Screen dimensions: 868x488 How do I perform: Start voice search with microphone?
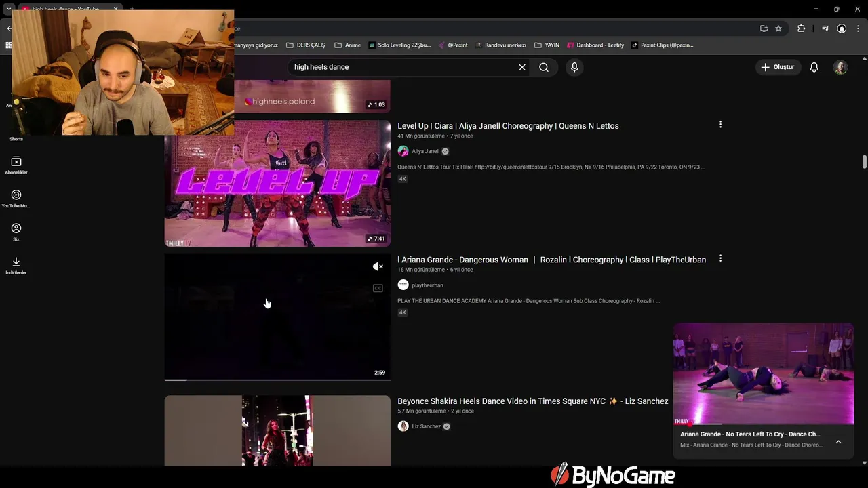coord(574,67)
